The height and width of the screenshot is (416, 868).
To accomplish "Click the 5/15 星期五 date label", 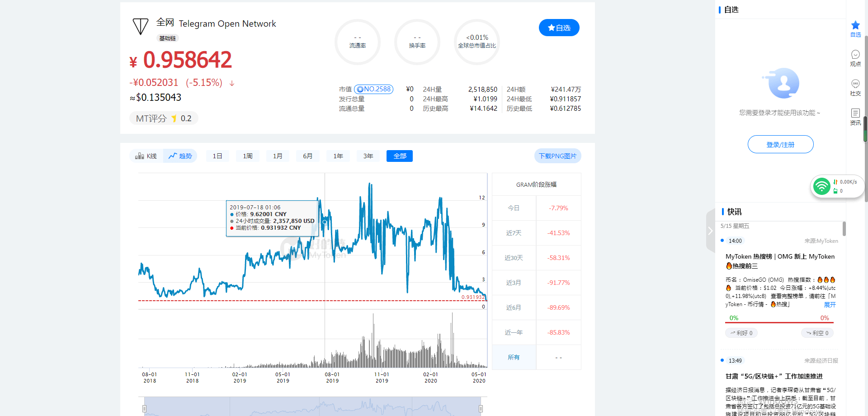I will [735, 226].
